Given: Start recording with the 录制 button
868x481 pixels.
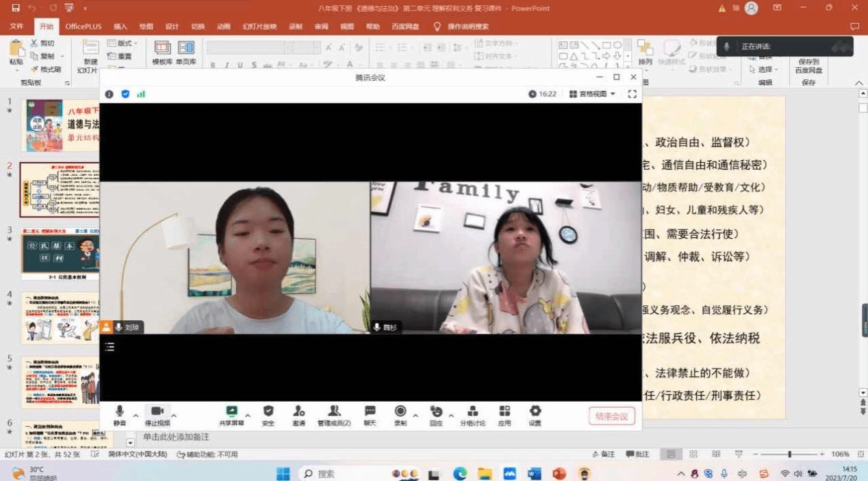Looking at the screenshot, I should tap(400, 411).
